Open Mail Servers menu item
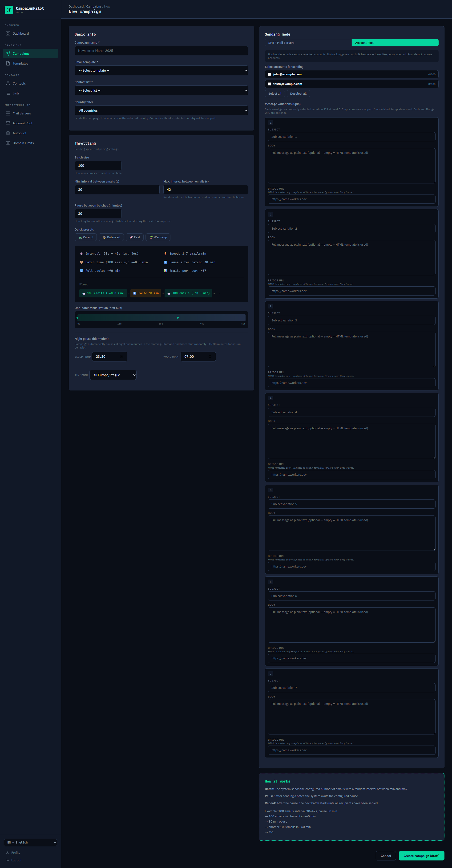Viewport: 452px width, 868px height. pyautogui.click(x=30, y=113)
